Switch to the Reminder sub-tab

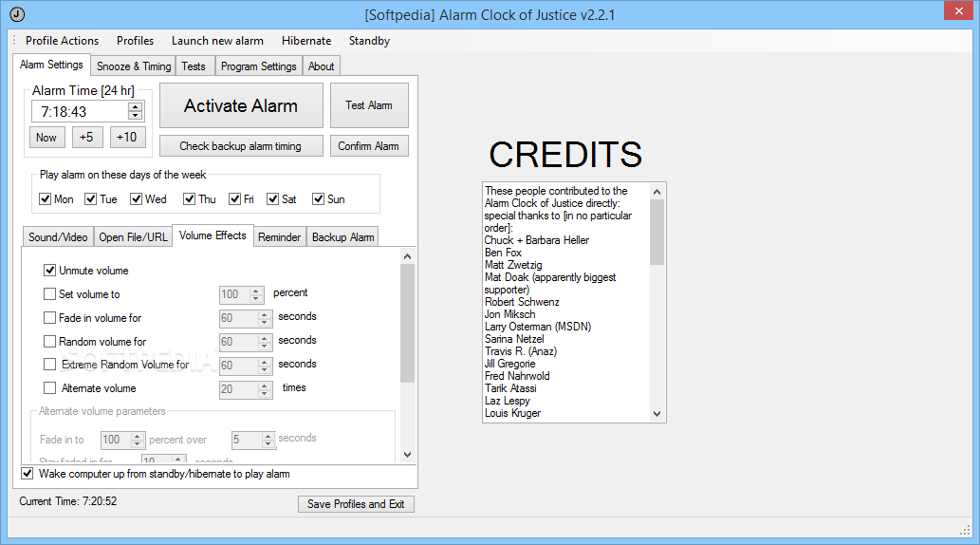point(279,237)
